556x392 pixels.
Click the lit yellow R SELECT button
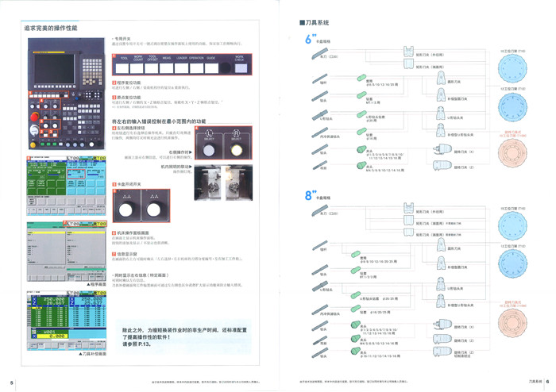(x=236, y=151)
